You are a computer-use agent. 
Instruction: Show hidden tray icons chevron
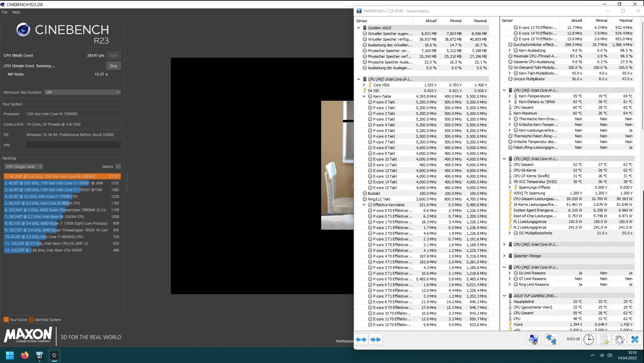(592, 355)
